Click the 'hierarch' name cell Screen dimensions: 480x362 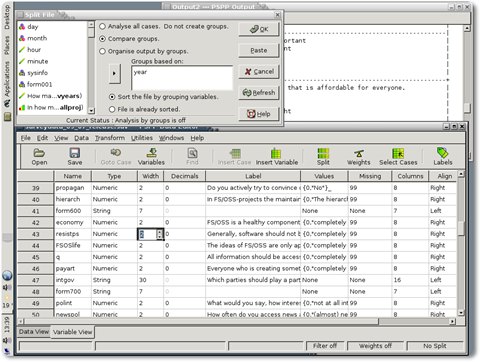[x=73, y=199]
